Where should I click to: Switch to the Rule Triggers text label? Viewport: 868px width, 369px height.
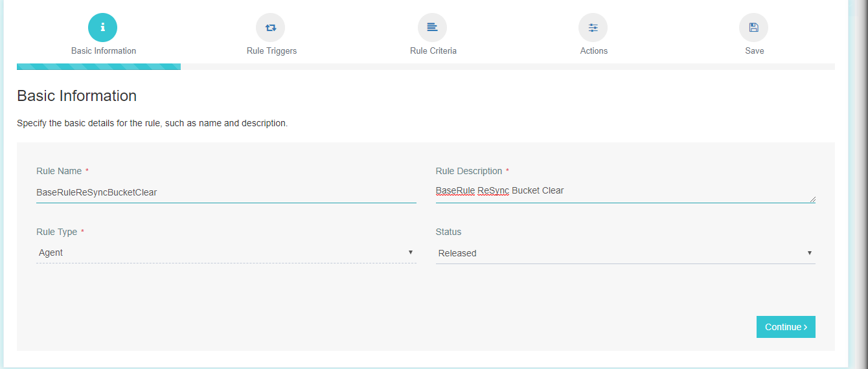click(x=271, y=50)
